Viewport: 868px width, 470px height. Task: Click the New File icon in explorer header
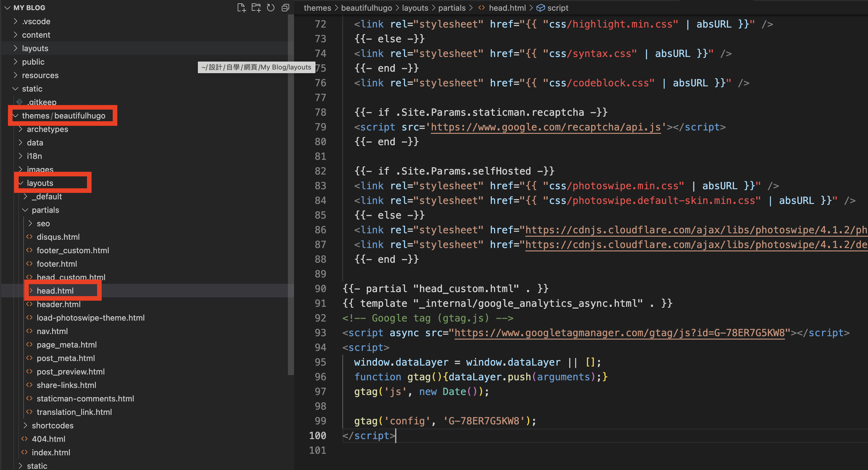[x=241, y=8]
